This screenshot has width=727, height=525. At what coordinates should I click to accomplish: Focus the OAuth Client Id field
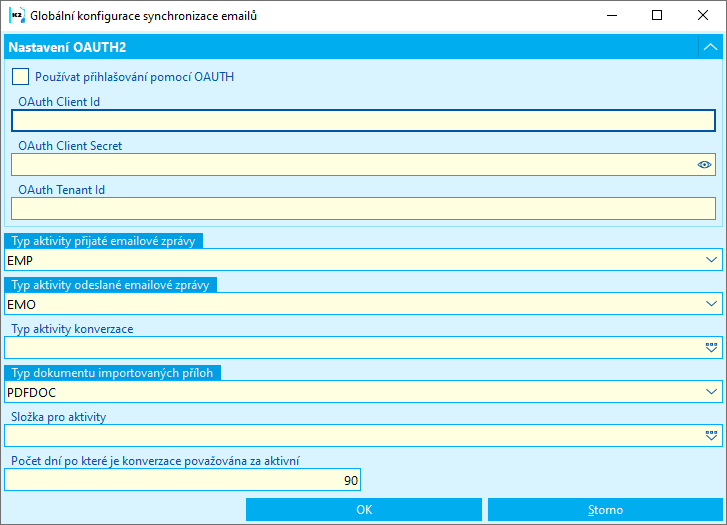pos(363,121)
